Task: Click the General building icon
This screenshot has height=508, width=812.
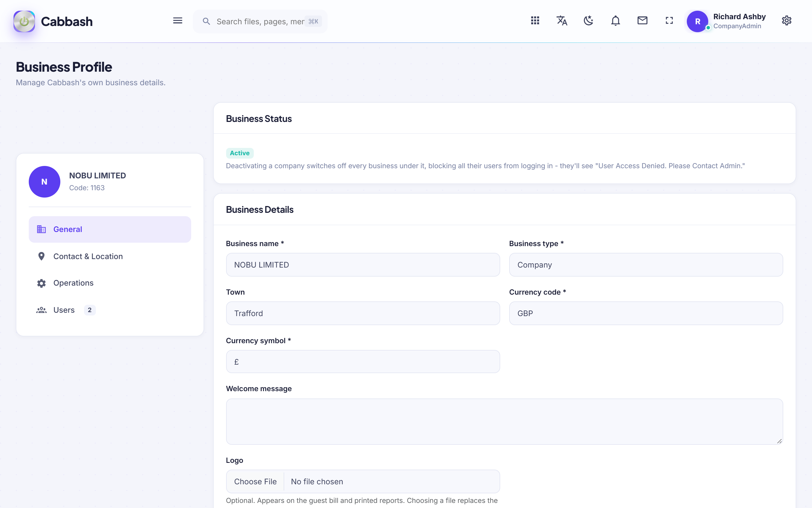Action: pyautogui.click(x=41, y=229)
